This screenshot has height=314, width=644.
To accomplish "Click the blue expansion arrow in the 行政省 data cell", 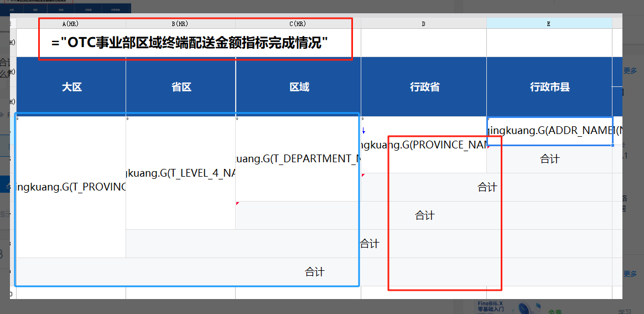I will click(x=363, y=131).
